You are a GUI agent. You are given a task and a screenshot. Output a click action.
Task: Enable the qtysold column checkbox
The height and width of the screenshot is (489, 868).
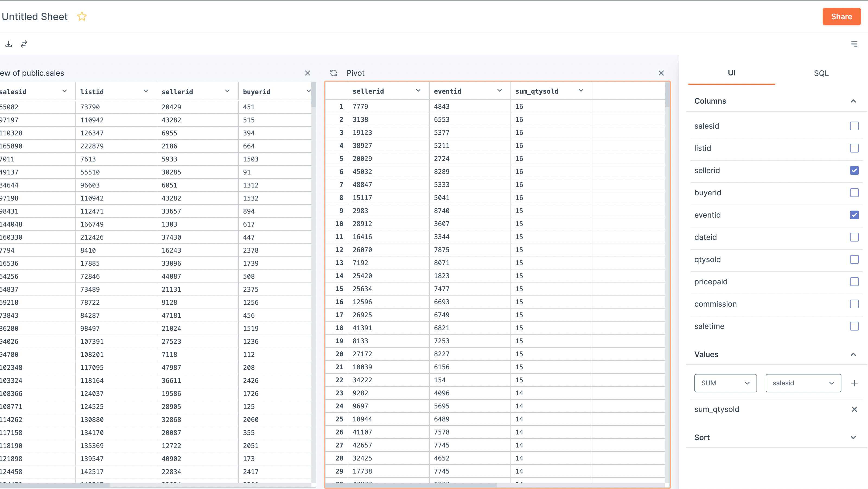click(x=854, y=259)
